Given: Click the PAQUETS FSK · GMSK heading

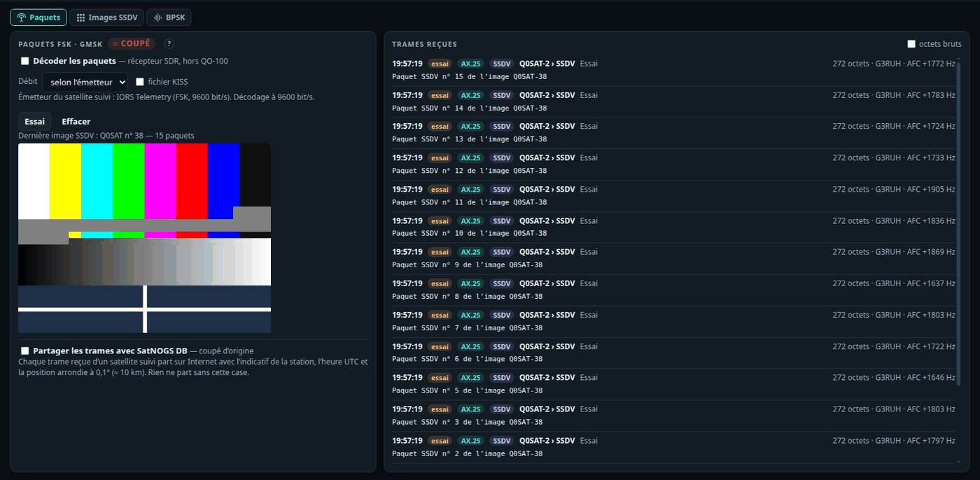Looking at the screenshot, I should click(60, 43).
